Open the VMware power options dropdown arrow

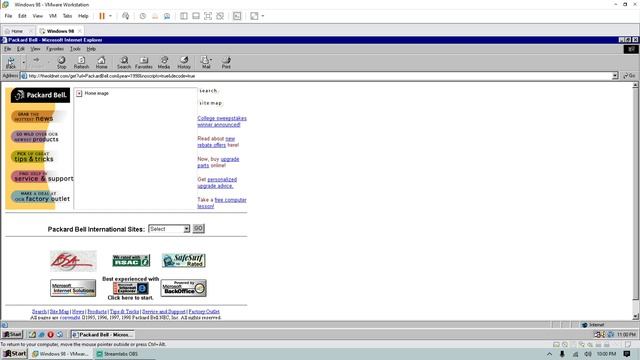point(110,16)
